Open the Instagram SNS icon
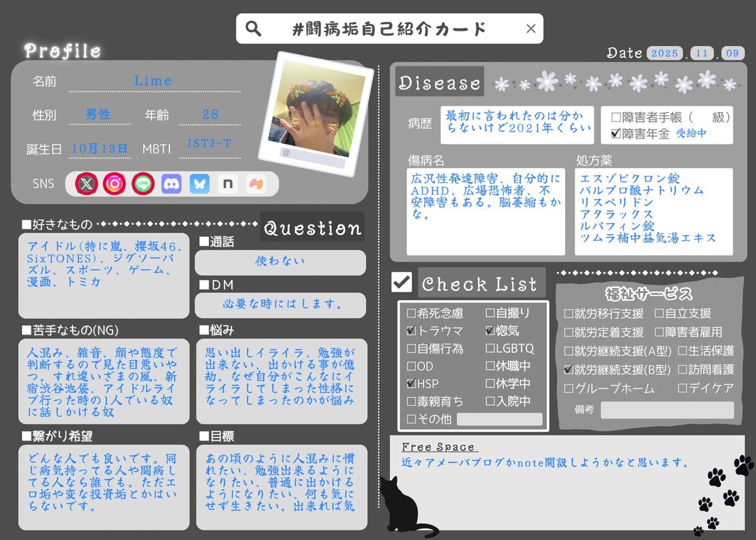Image resolution: width=756 pixels, height=540 pixels. pyautogui.click(x=115, y=184)
